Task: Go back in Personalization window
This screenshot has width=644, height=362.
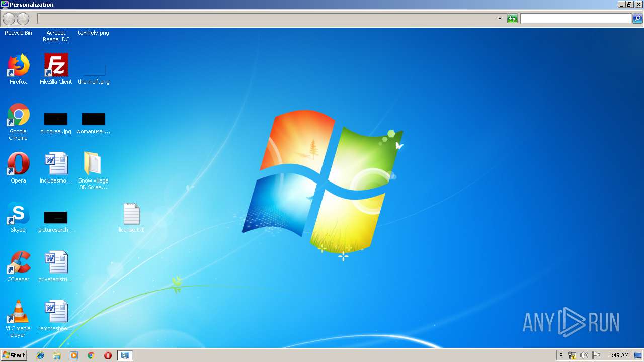Action: click(x=9, y=19)
